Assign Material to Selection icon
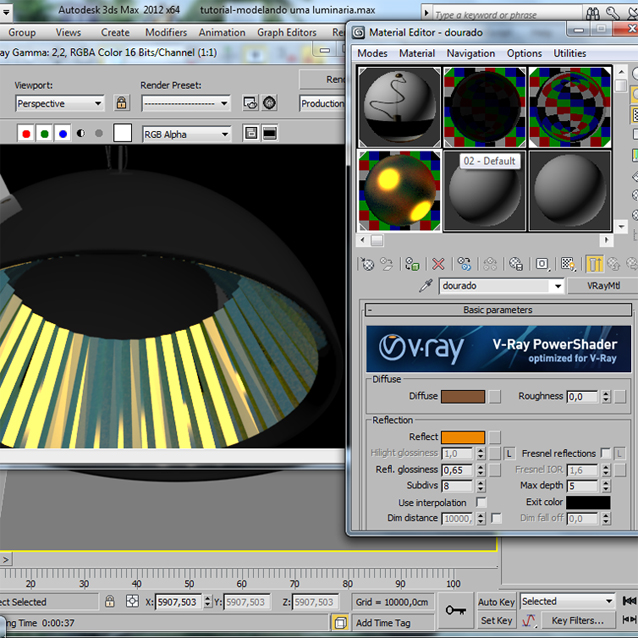Screen dimensions: 638x638 [x=412, y=264]
